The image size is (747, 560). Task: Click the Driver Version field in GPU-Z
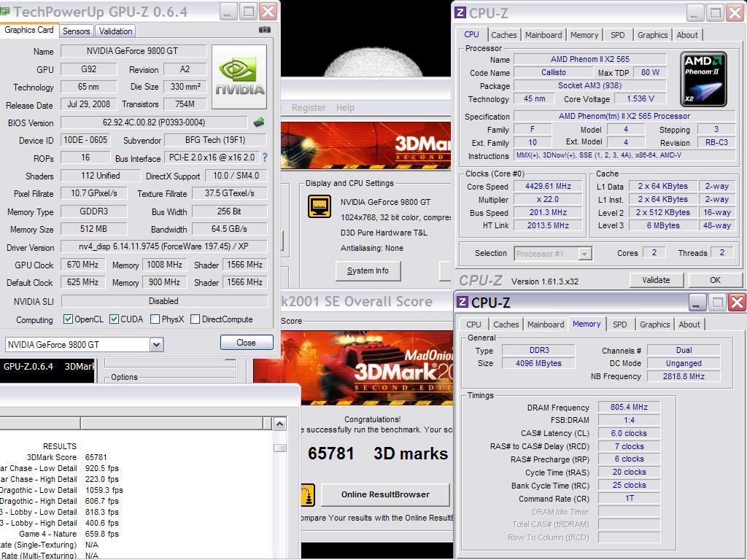coord(164,246)
